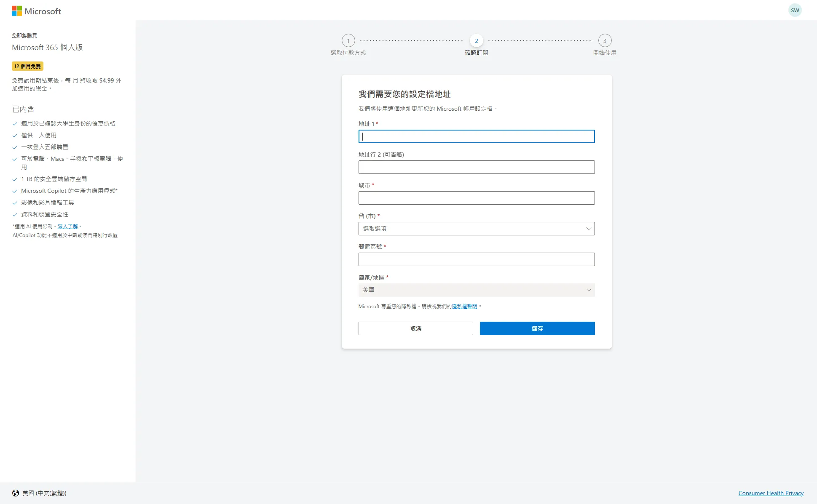This screenshot has width=817, height=504.
Task: Open Consumer Health Privacy link
Action: point(771,493)
